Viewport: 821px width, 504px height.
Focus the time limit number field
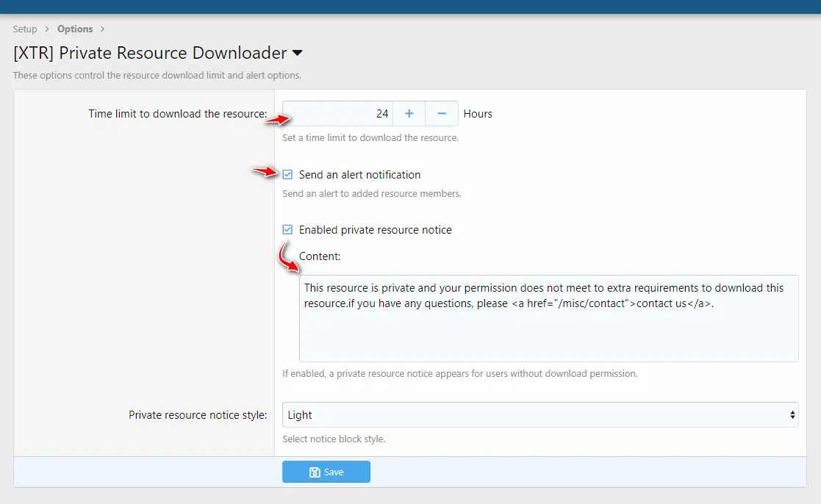click(338, 114)
